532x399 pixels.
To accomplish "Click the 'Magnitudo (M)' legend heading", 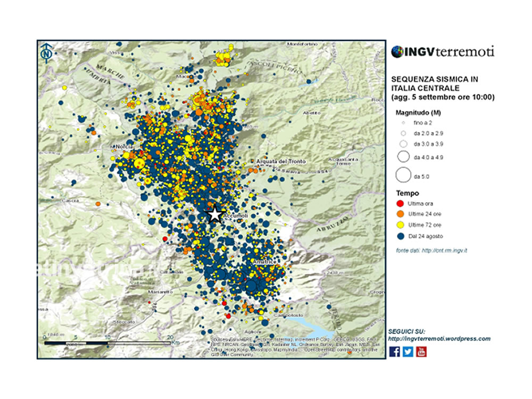I will coord(418,113).
